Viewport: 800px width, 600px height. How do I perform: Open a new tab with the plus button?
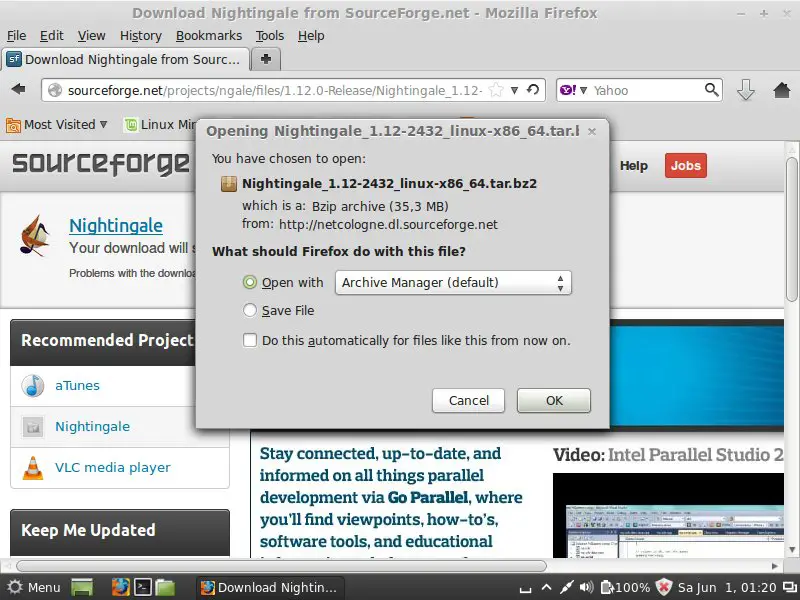[x=266, y=59]
